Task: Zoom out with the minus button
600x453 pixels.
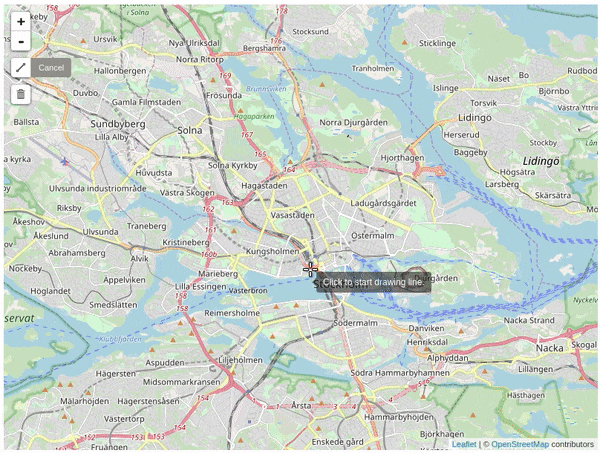Action: [21, 41]
